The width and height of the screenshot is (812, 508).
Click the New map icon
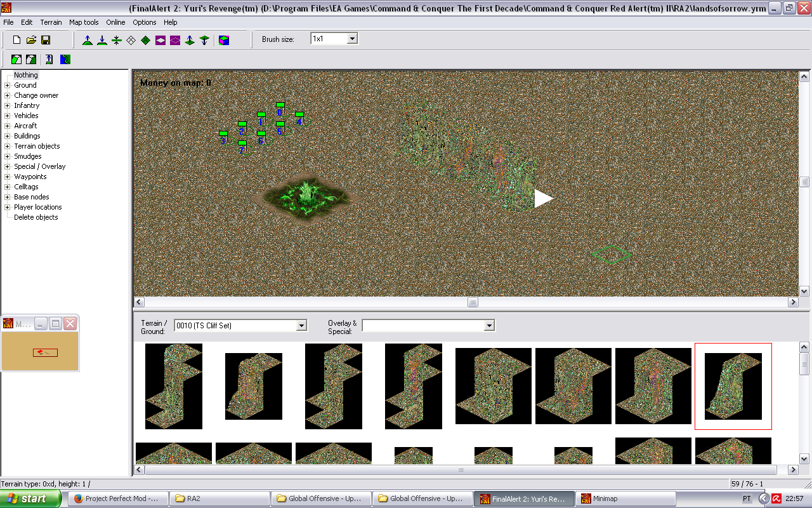(17, 40)
